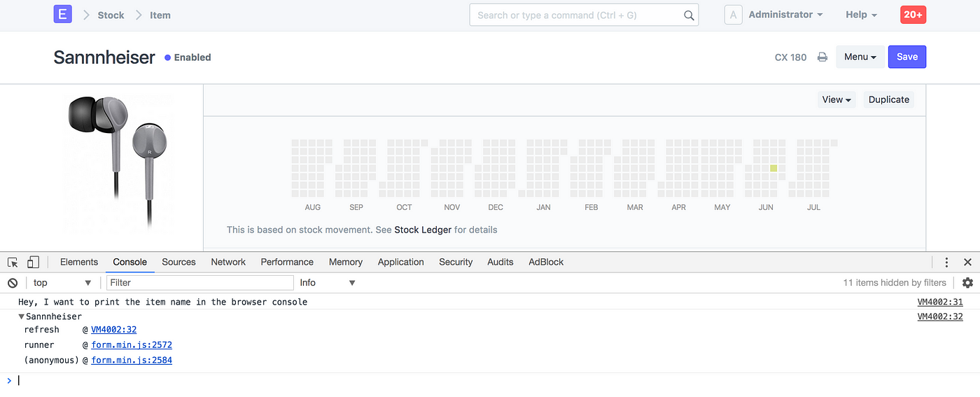Close the DevTools panel
Viewport: 980px width, 397px height.
pyautogui.click(x=967, y=262)
